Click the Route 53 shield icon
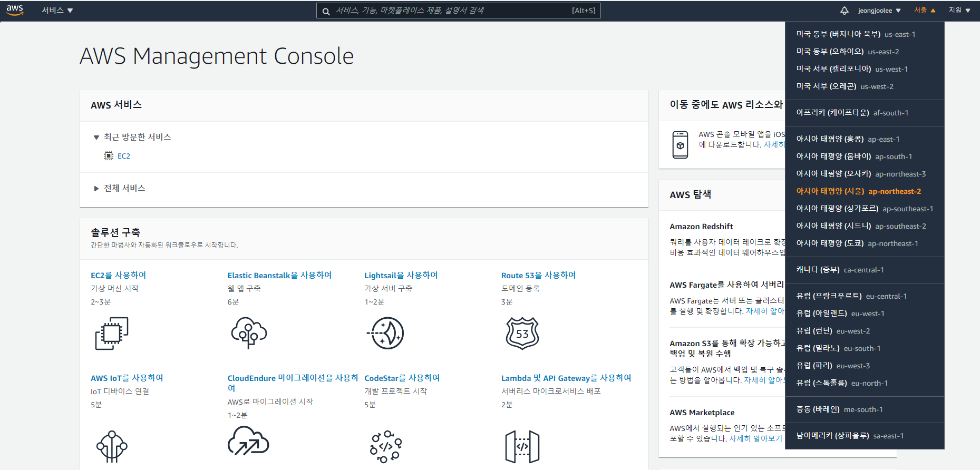The image size is (980, 470). (522, 333)
